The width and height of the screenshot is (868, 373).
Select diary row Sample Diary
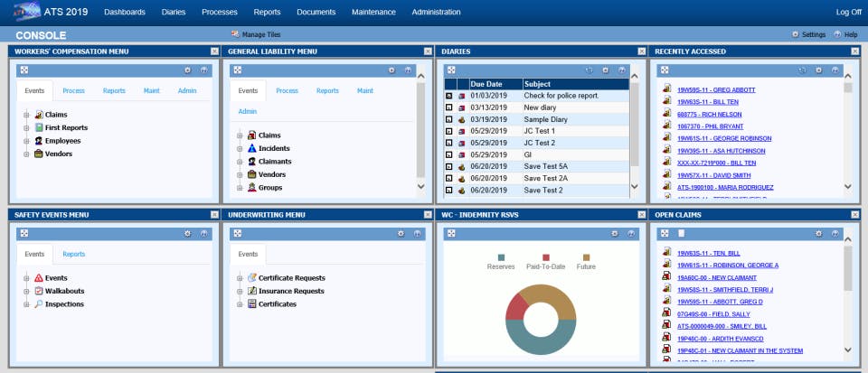tap(537, 119)
